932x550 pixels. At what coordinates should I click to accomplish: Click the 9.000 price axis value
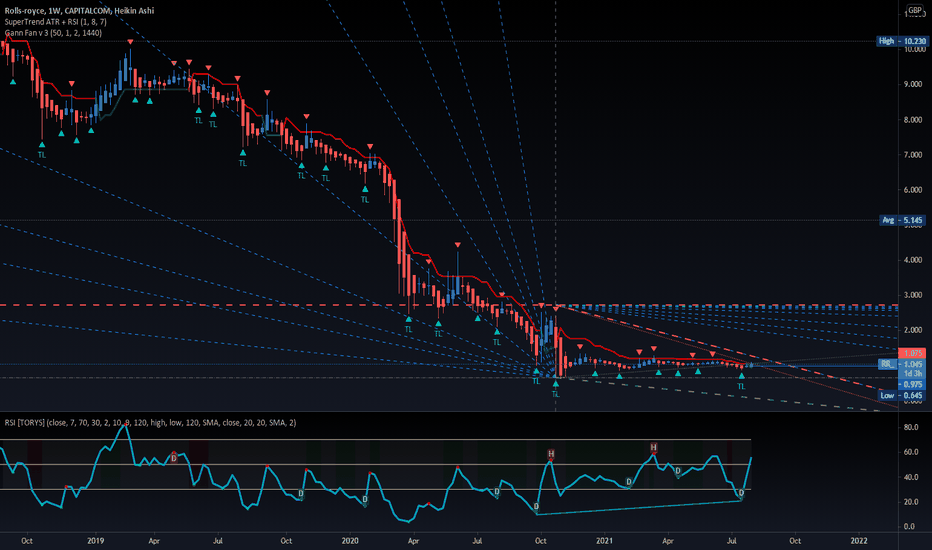click(913, 84)
